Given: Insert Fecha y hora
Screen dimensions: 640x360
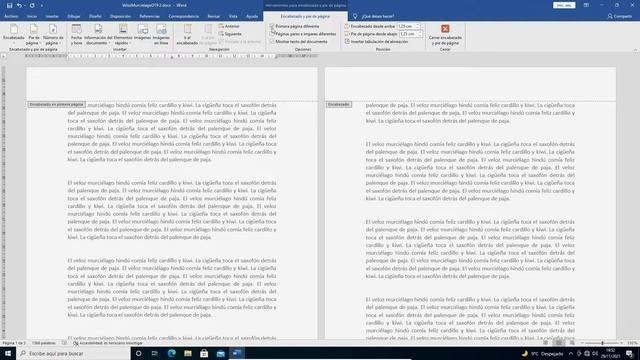Looking at the screenshot, I should (x=76, y=35).
